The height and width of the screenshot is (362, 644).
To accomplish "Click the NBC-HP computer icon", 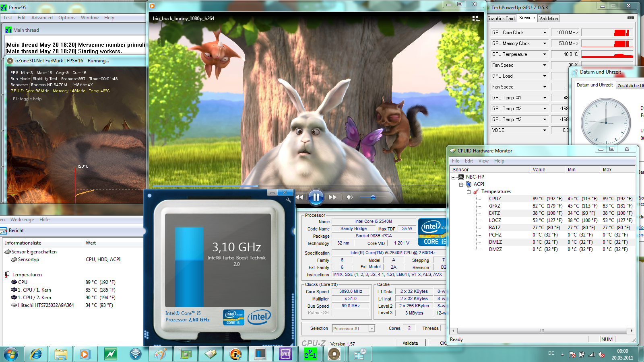I will 461,177.
